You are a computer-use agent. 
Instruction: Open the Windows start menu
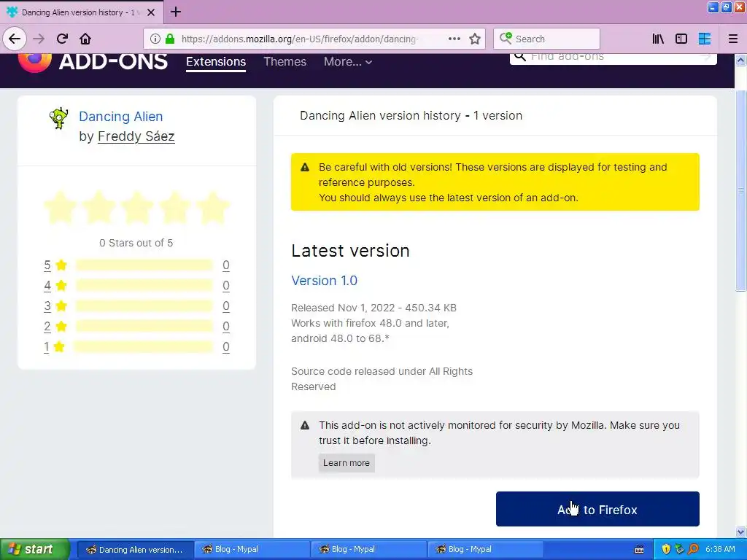pos(35,549)
